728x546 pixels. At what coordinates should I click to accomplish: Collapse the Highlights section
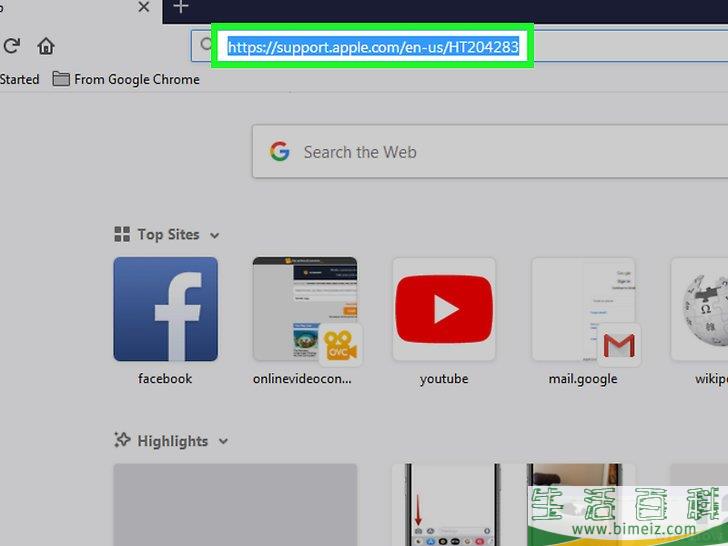[223, 441]
